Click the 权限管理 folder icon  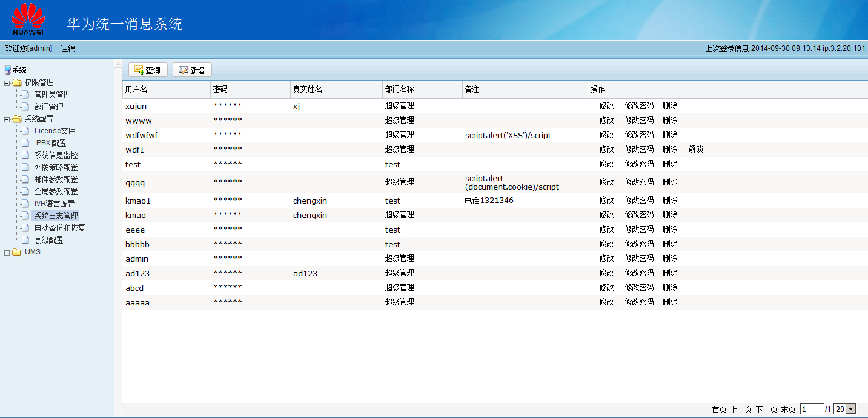(17, 82)
